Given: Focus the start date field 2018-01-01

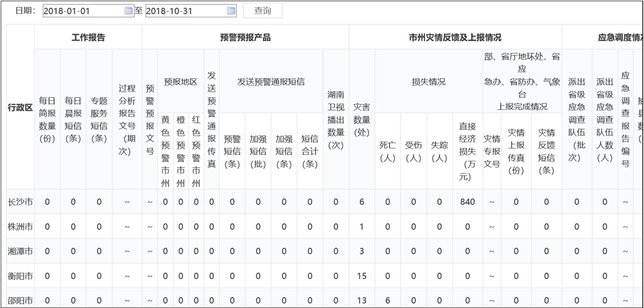Looking at the screenshot, I should tap(82, 11).
